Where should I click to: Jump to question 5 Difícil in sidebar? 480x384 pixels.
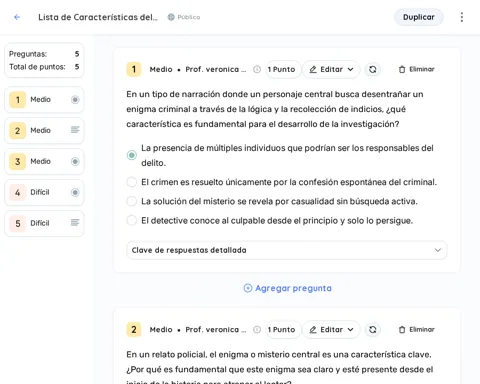44,223
